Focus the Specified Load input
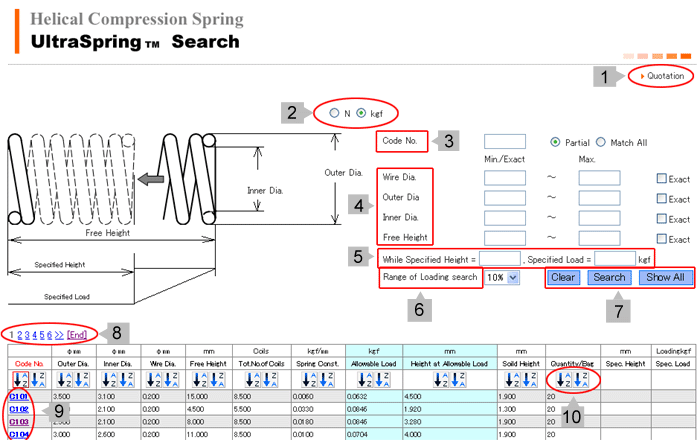The width and height of the screenshot is (700, 440). [615, 259]
